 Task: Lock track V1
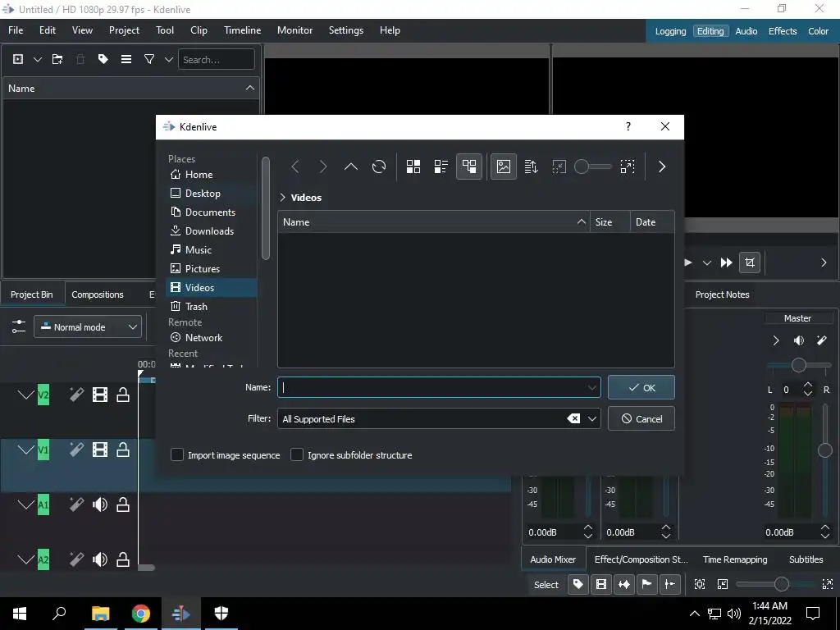[123, 450]
